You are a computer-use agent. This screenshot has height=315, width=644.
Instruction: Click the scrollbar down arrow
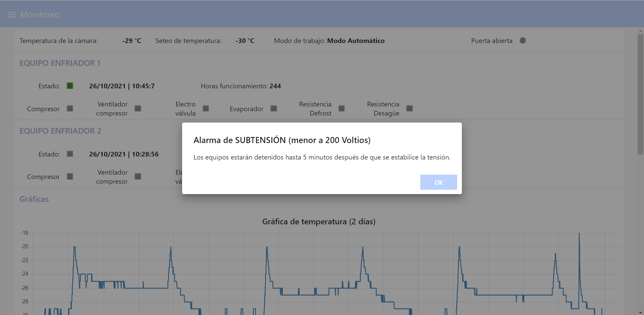tap(640, 313)
